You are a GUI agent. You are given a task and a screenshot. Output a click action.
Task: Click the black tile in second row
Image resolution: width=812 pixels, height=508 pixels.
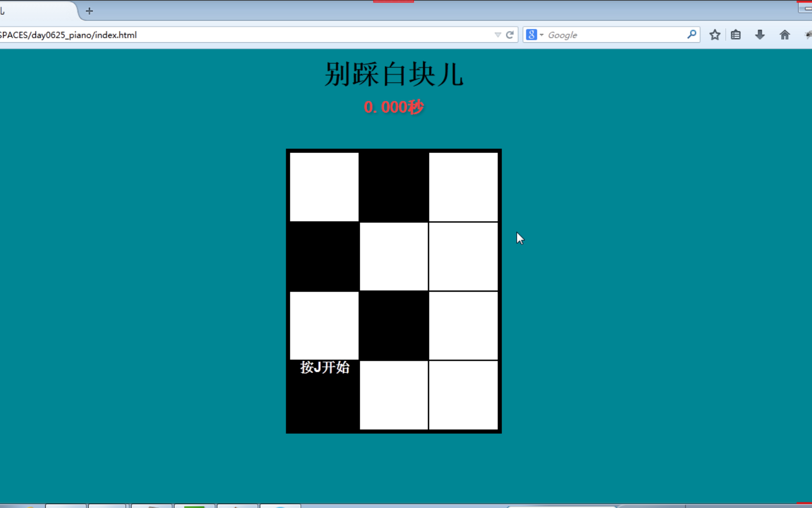324,256
